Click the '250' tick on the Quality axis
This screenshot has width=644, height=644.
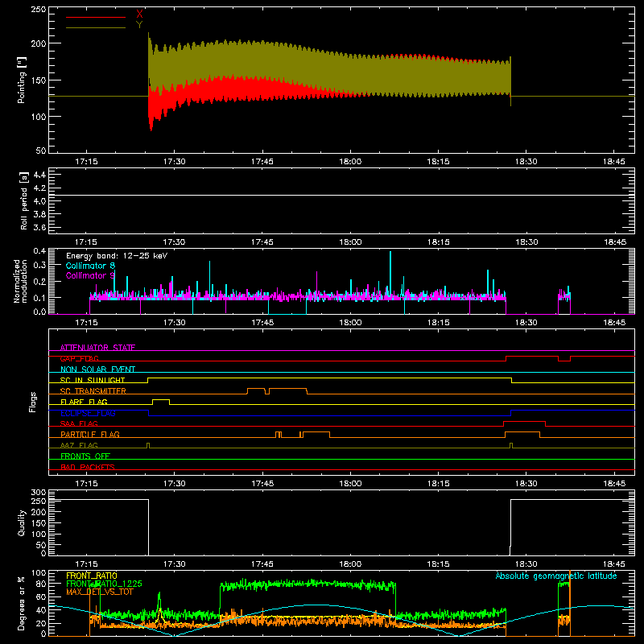click(39, 501)
